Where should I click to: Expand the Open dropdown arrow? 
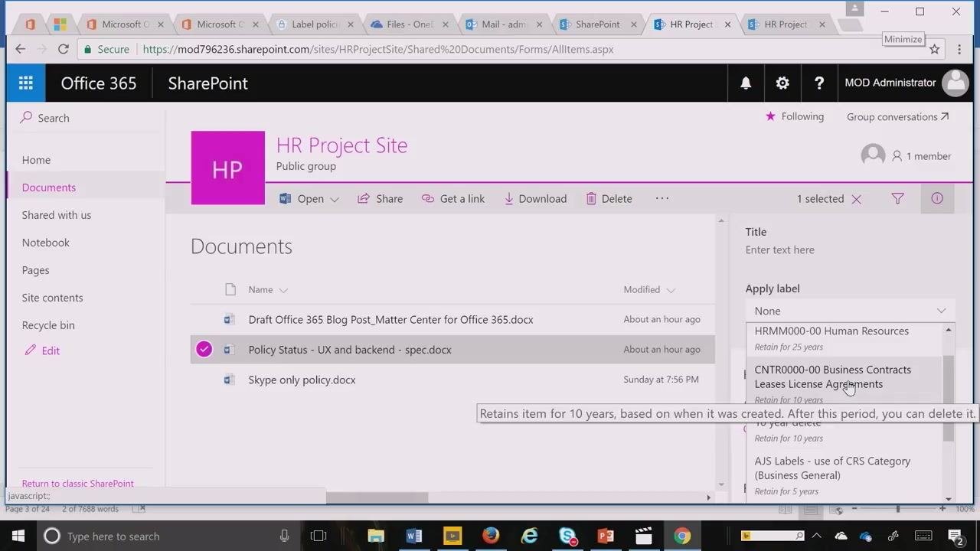point(335,199)
